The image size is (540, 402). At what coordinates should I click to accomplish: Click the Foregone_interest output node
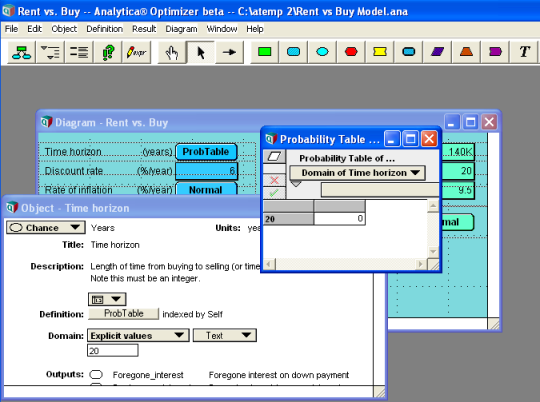96,374
